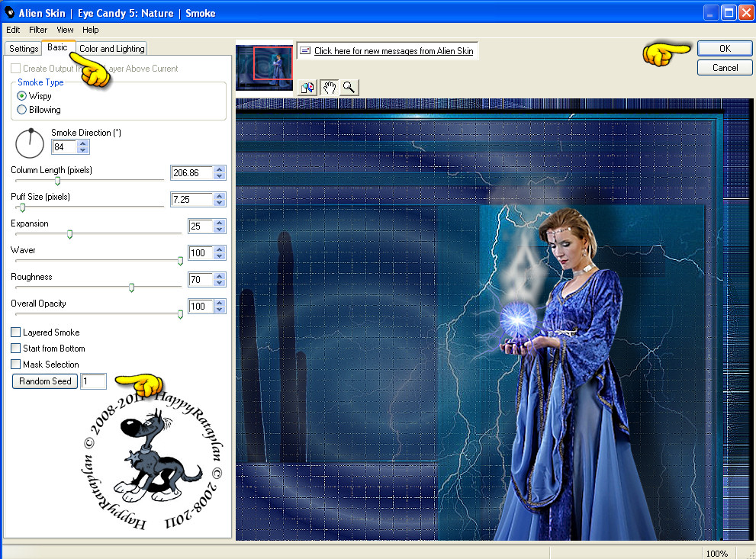The image size is (756, 559).
Task: Decrease Smoke Direction with down arrow
Action: click(83, 150)
